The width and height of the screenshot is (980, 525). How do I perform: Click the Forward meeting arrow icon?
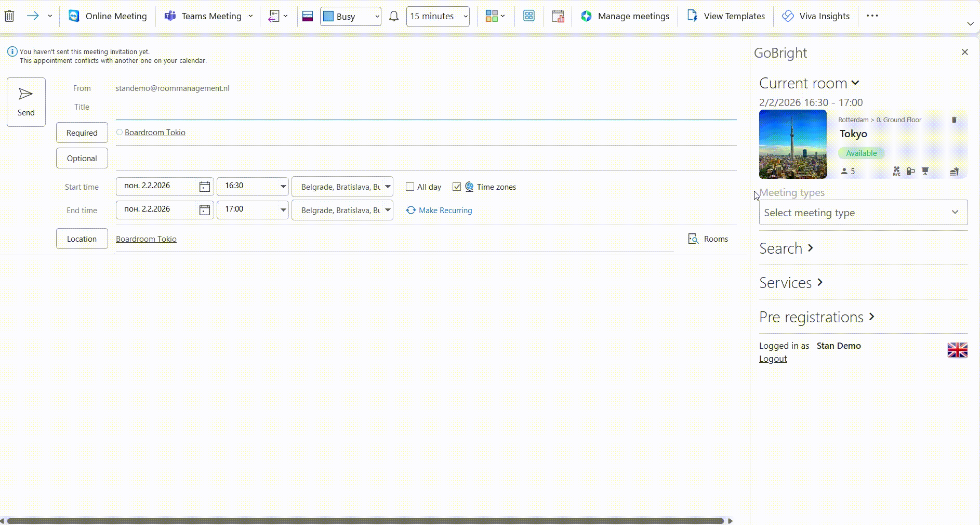tap(33, 16)
